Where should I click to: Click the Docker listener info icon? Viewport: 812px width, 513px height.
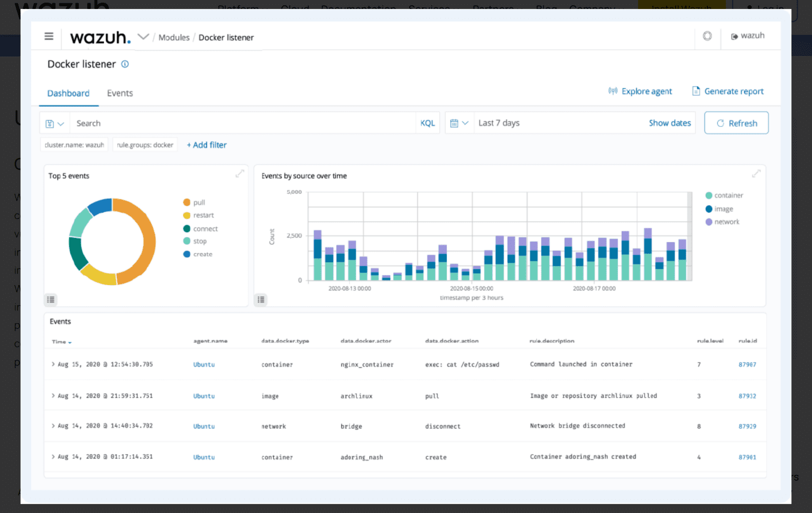(125, 64)
